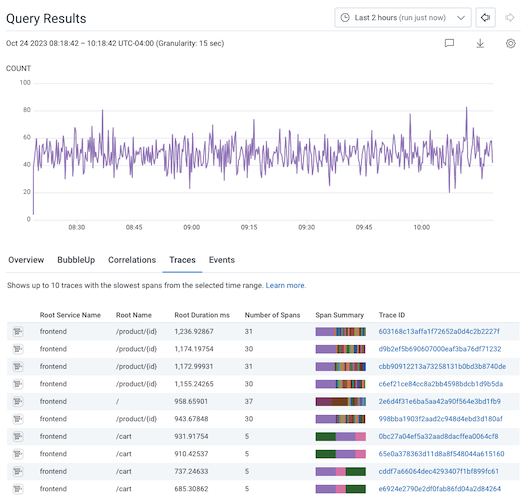525x500 pixels.
Task: Switch to the Overview tab
Action: coord(26,260)
